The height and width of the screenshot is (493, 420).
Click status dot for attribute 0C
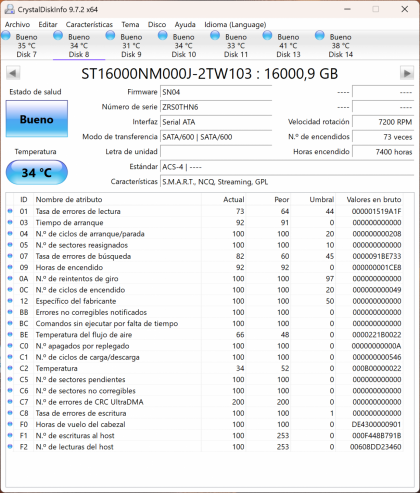point(10,289)
